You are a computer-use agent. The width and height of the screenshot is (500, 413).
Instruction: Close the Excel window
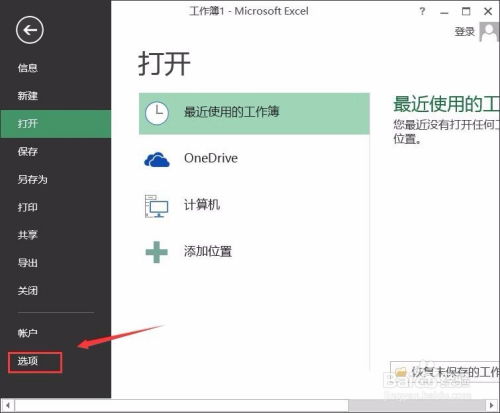tap(488, 12)
